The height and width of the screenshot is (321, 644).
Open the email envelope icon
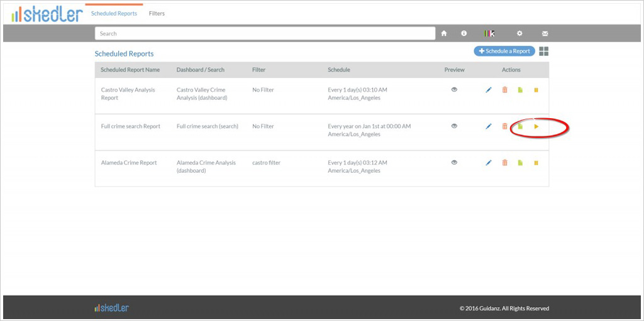point(545,34)
